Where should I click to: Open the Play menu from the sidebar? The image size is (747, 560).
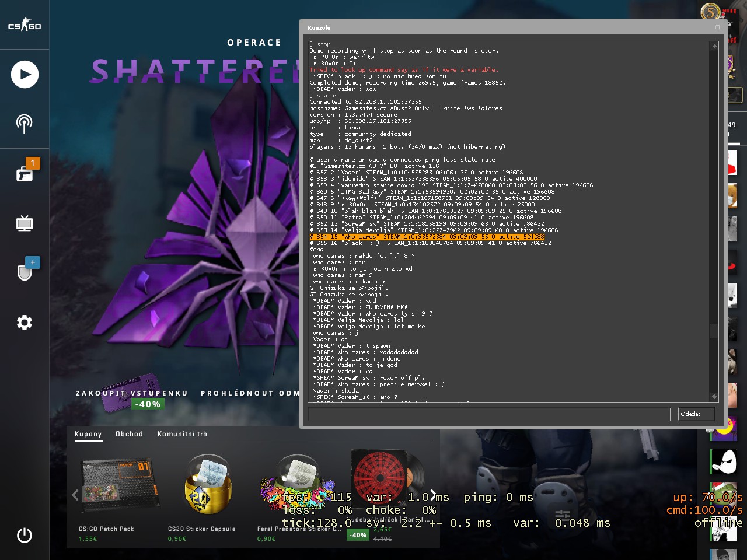tap(25, 74)
